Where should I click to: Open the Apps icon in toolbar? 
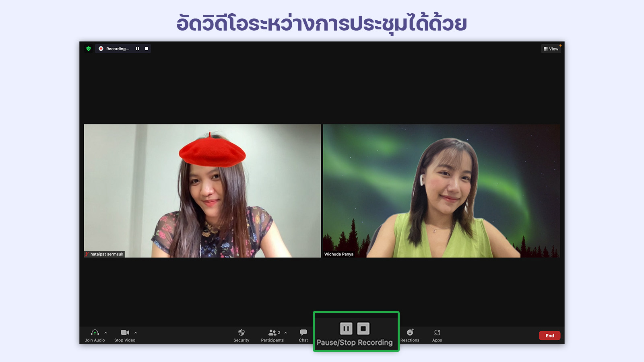click(437, 333)
